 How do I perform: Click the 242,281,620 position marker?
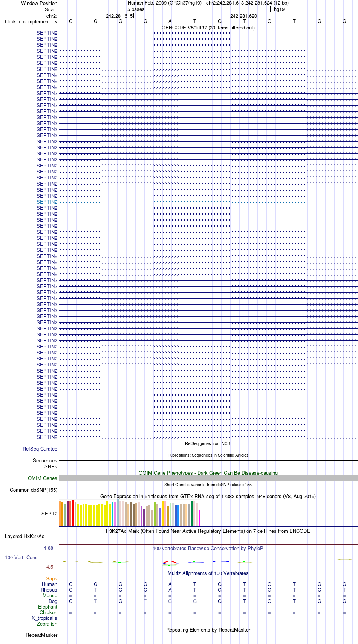[243, 16]
